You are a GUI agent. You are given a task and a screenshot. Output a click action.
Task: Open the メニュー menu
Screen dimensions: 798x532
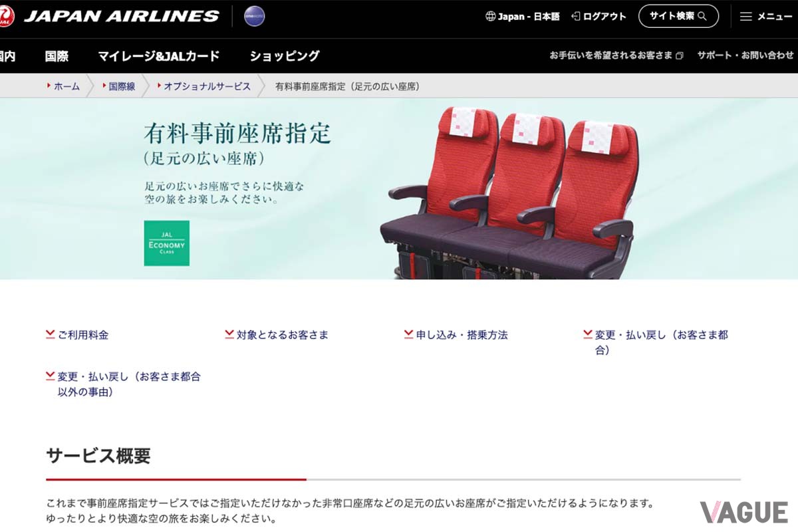coord(766,17)
